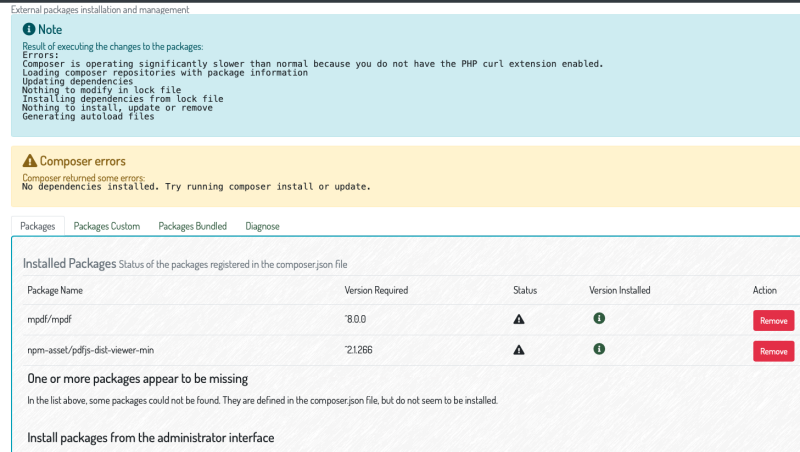Click the Version Installed column header
This screenshot has height=452, width=800.
[619, 290]
